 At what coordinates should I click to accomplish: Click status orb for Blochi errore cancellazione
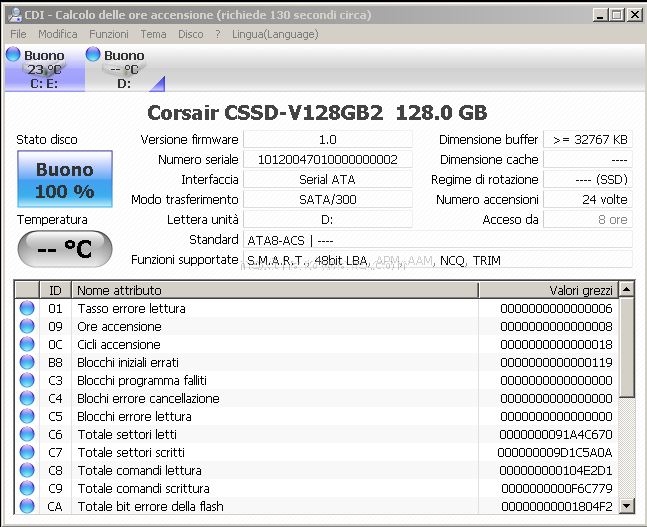[27, 398]
